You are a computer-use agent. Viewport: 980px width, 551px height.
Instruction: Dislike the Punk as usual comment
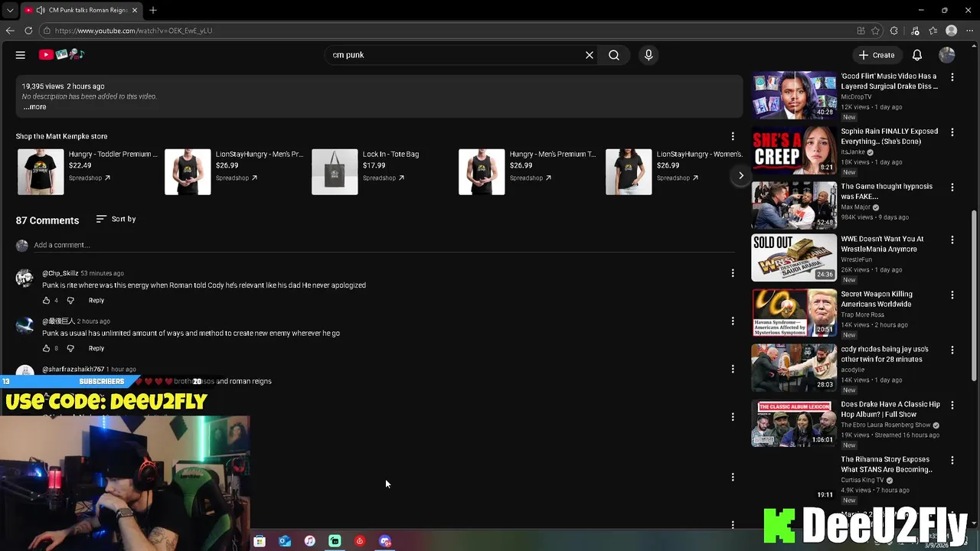70,349
